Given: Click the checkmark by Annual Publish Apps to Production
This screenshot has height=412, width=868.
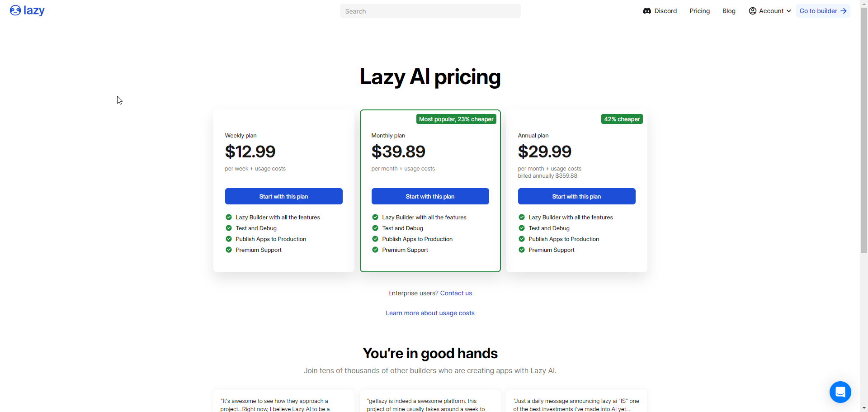Looking at the screenshot, I should coord(522,239).
